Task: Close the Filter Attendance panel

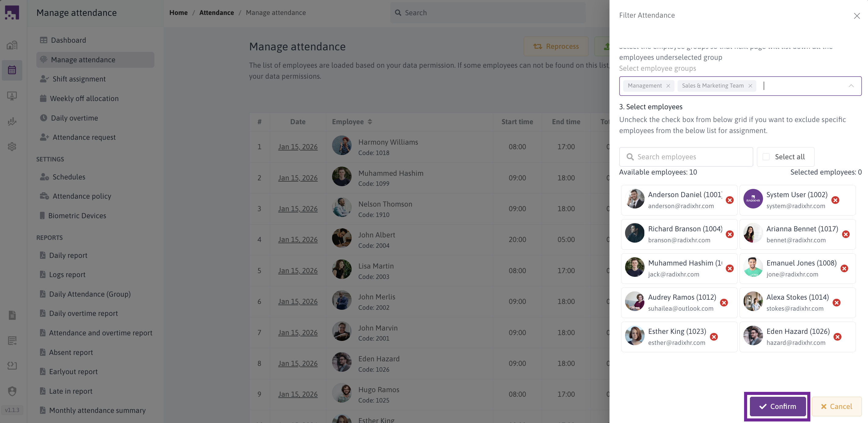Action: (x=856, y=16)
